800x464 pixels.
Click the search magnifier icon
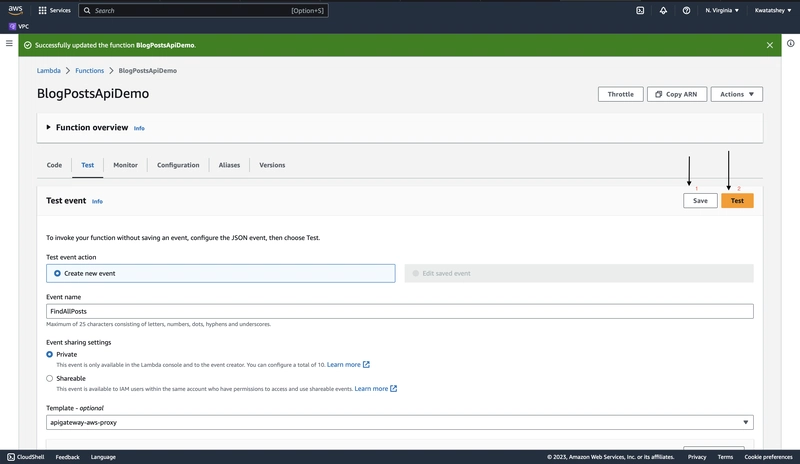click(87, 10)
